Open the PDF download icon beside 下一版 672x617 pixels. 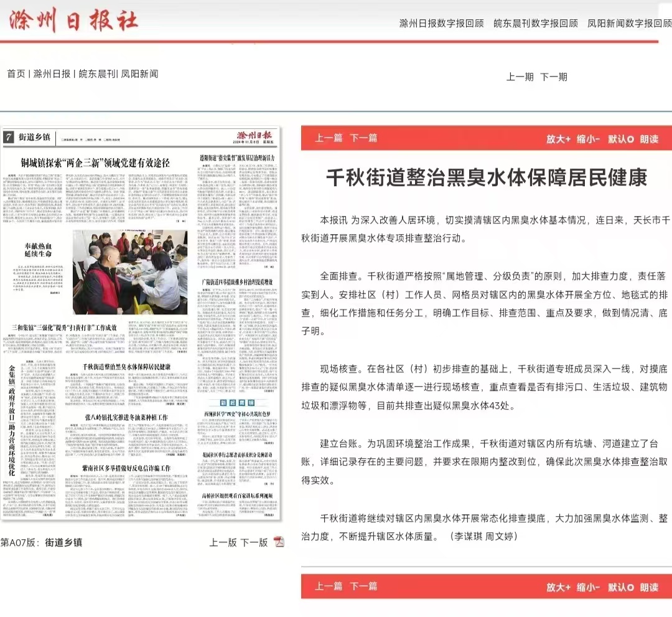(x=279, y=542)
